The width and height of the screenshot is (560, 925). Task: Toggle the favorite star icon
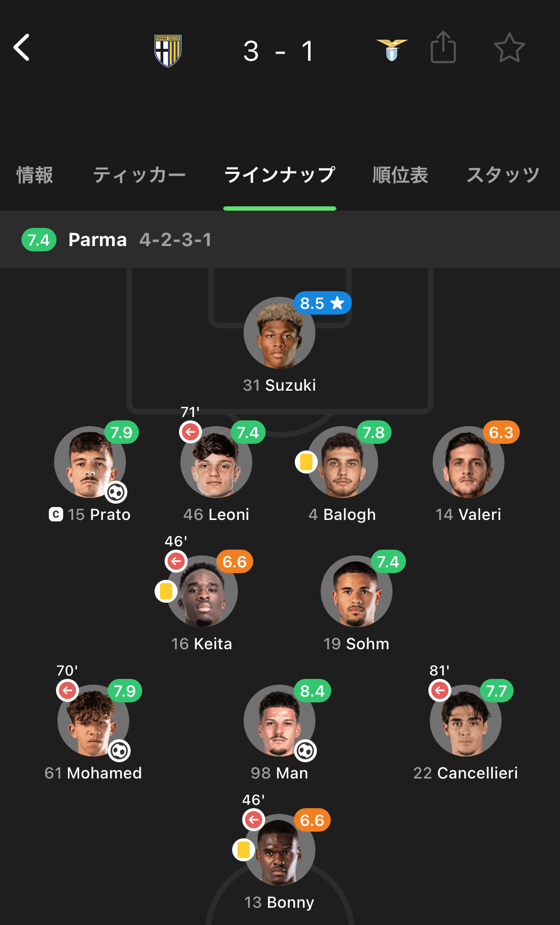pos(509,47)
